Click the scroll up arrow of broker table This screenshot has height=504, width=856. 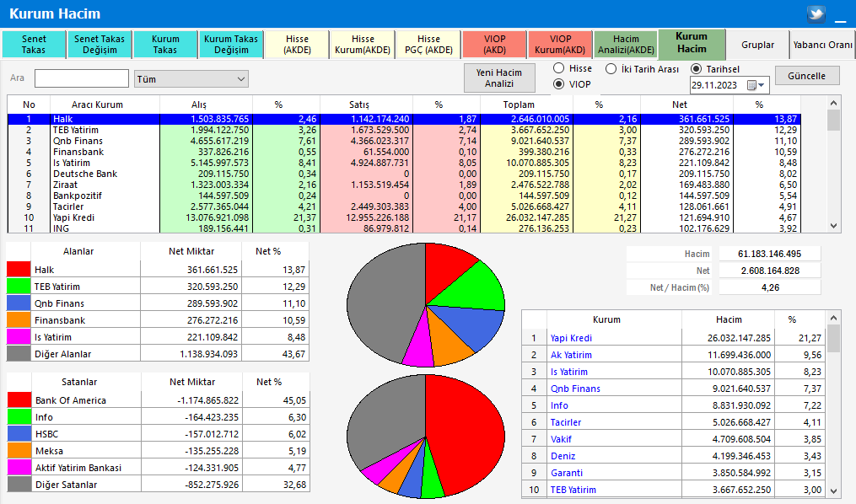(833, 103)
